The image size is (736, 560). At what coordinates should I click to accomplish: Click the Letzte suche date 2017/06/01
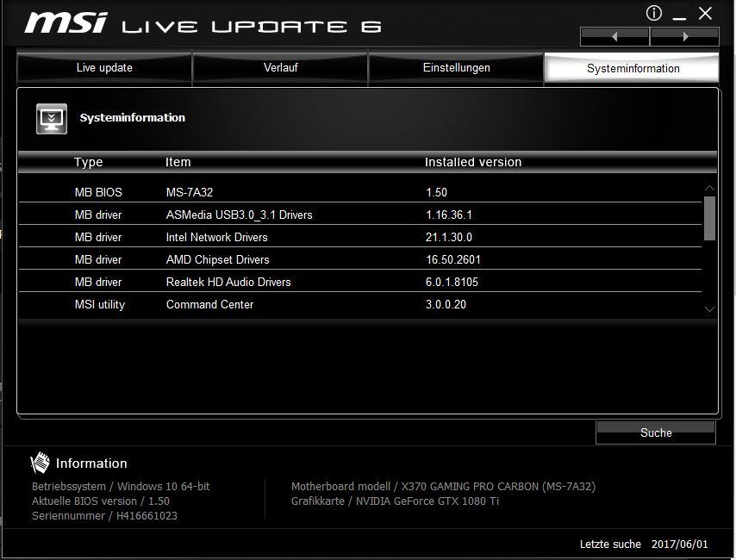679,544
